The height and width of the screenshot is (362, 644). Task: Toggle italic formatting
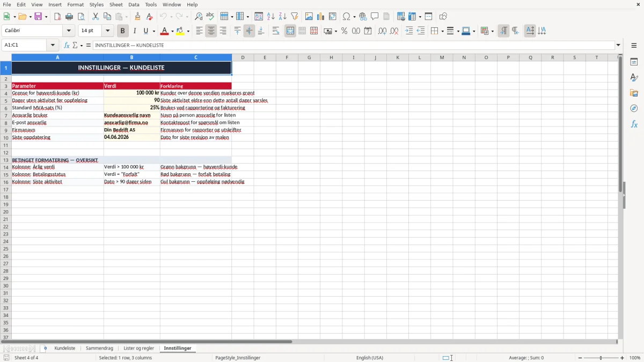[134, 31]
